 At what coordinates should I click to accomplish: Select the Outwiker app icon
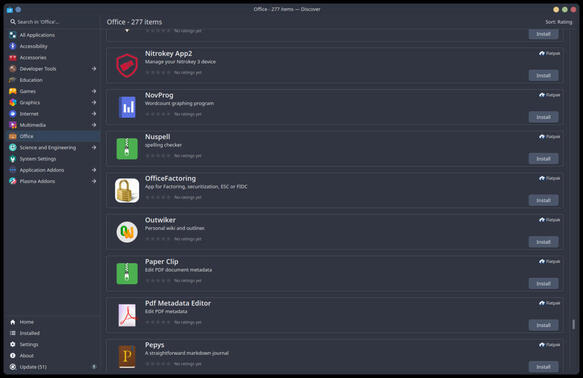pyautogui.click(x=127, y=232)
